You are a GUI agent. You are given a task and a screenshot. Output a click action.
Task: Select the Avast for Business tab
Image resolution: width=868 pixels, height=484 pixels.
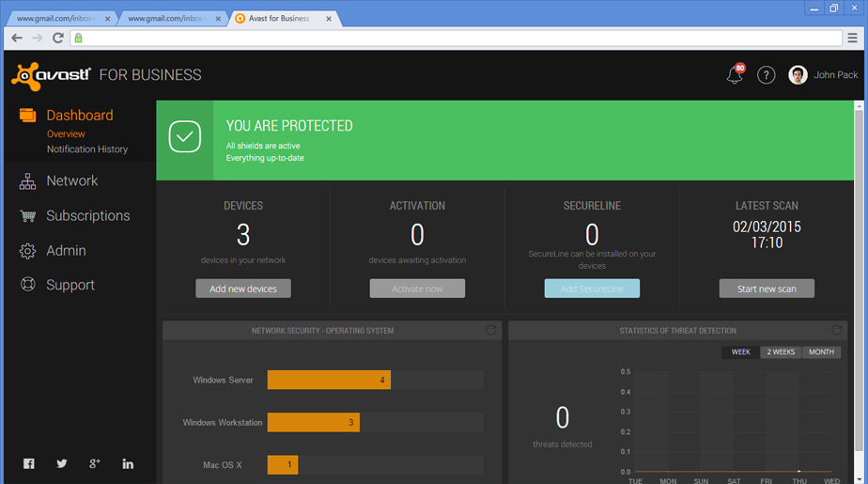point(283,18)
